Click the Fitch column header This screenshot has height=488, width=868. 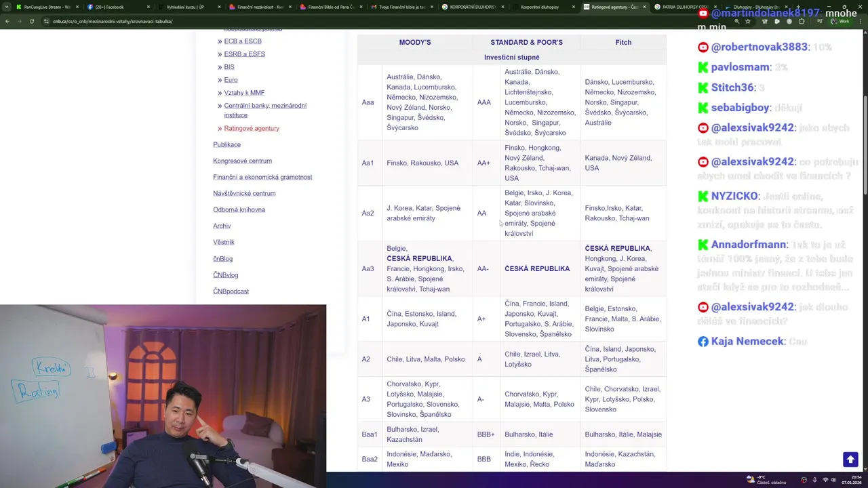coord(623,42)
